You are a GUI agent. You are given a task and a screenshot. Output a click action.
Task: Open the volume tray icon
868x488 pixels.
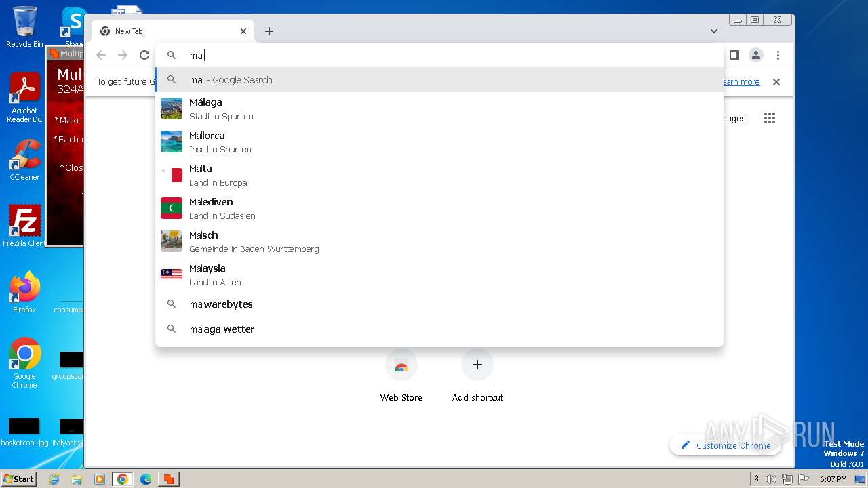click(x=771, y=479)
